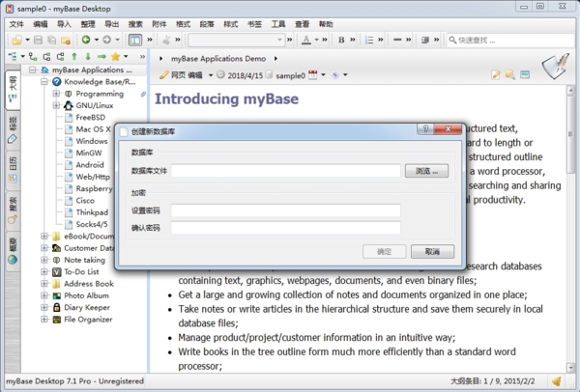Select the File Organizer tree item

pyautogui.click(x=88, y=320)
